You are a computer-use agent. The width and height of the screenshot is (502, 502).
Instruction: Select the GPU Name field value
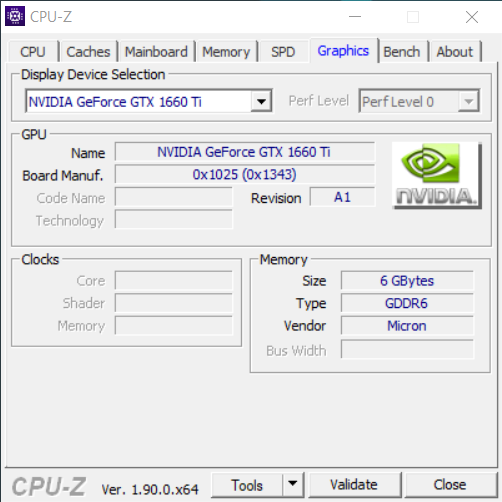(245, 152)
